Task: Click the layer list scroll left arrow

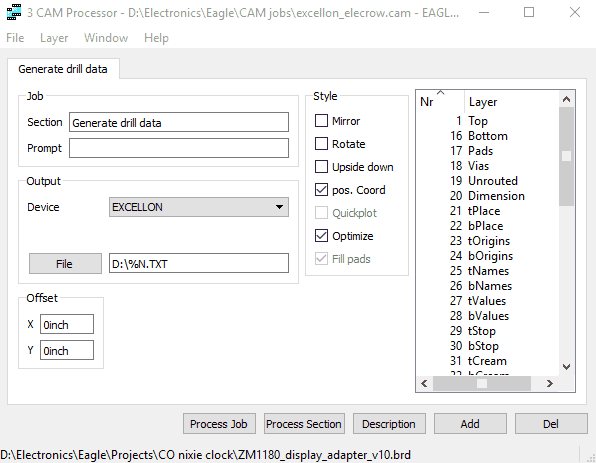Action: (x=425, y=384)
